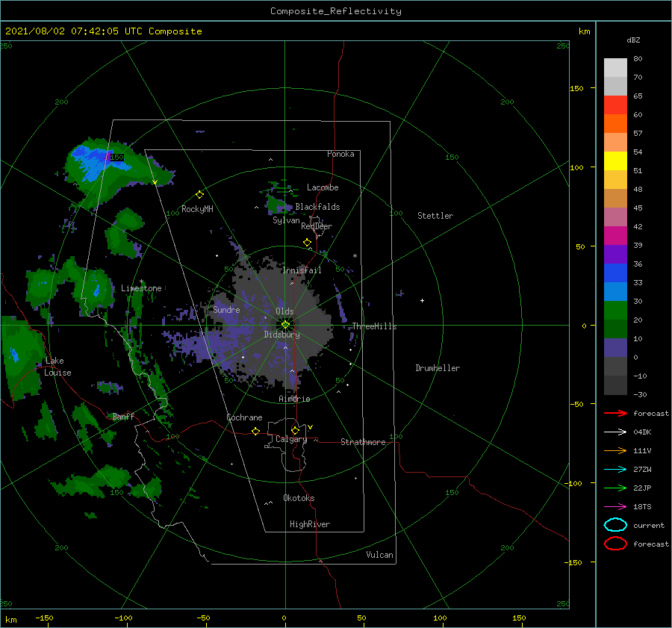
Task: Click the yellow diamond marker below RedDeer
Action: 307,243
